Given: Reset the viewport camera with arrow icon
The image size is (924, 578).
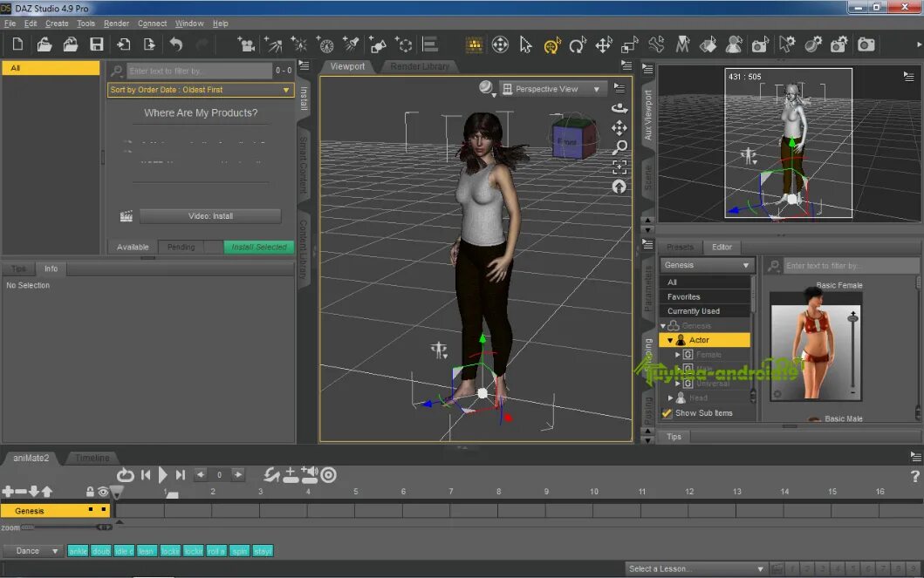Looking at the screenshot, I should tap(619, 187).
